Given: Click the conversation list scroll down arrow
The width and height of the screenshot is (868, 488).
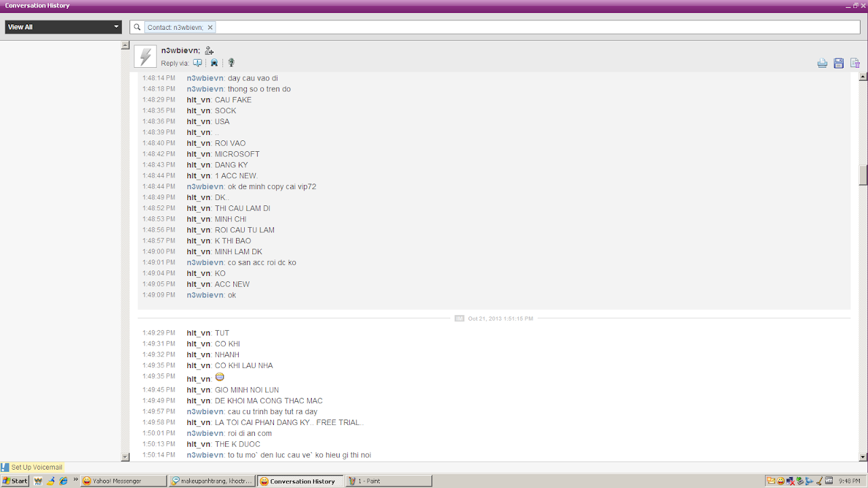Looking at the screenshot, I should (125, 457).
